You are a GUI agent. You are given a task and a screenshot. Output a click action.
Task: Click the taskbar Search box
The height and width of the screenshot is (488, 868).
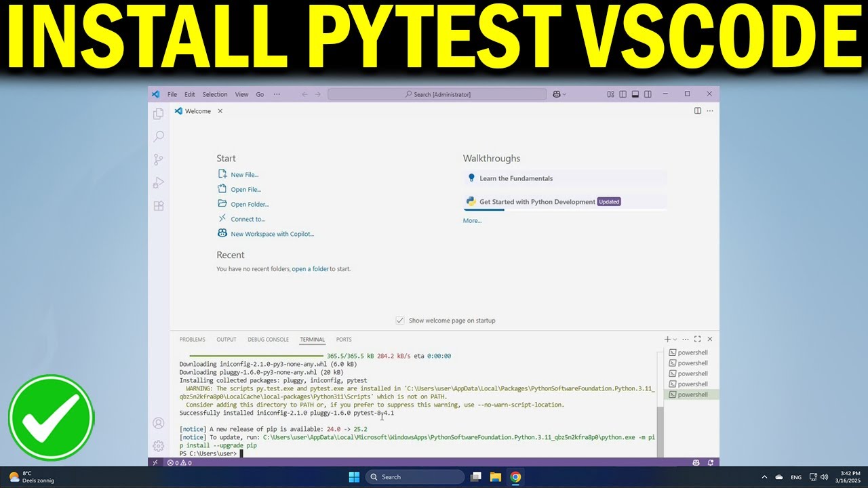click(x=415, y=477)
